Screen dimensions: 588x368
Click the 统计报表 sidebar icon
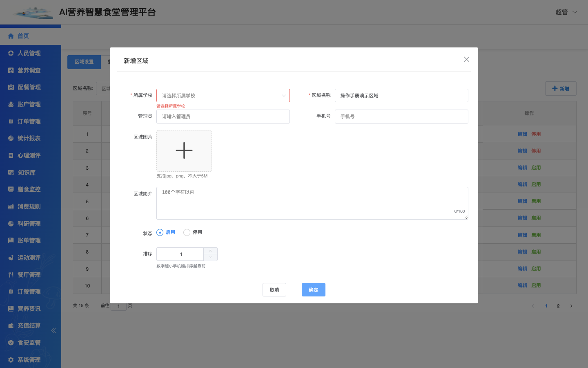click(x=11, y=138)
